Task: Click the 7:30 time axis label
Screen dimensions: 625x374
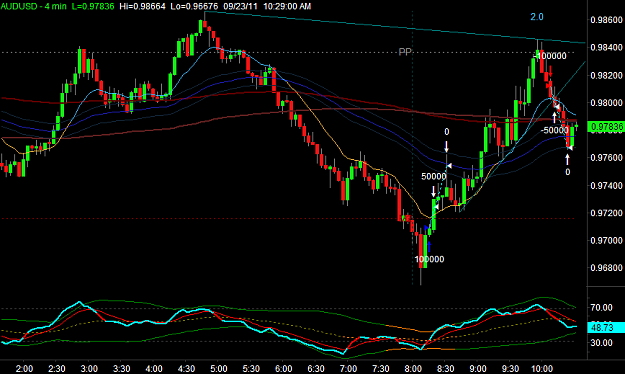Action: click(381, 368)
